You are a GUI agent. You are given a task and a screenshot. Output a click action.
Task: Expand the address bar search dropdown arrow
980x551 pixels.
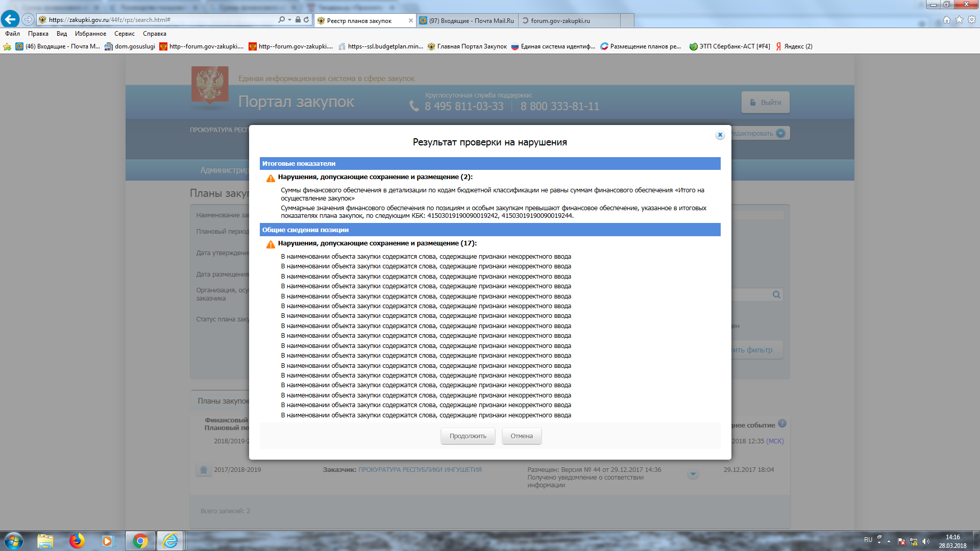pyautogui.click(x=289, y=20)
